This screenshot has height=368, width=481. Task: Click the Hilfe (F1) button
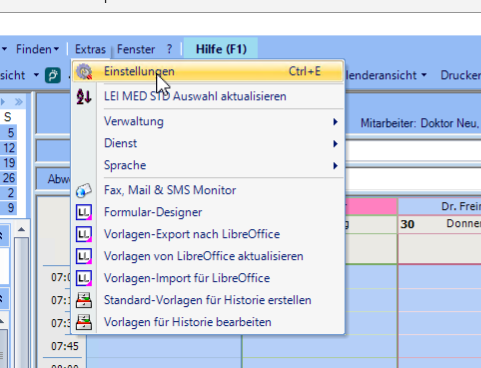pos(221,49)
